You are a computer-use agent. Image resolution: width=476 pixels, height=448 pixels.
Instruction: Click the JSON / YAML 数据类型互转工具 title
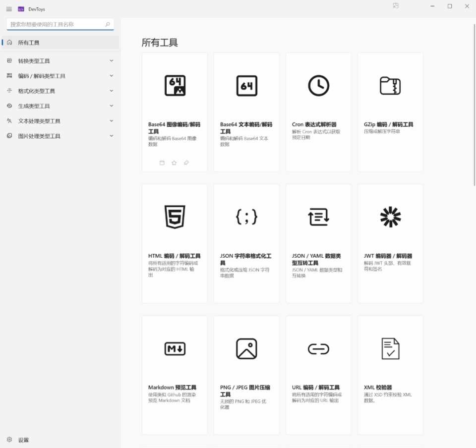tap(316, 259)
